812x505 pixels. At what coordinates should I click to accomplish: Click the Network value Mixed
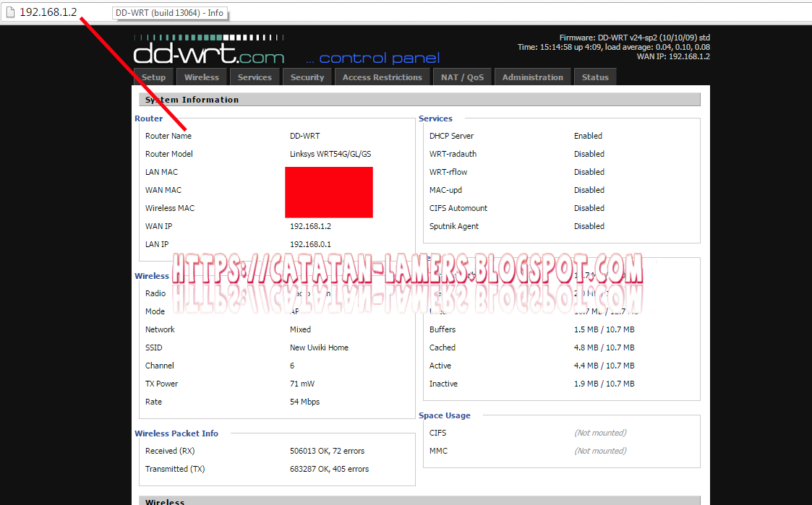tap(300, 329)
